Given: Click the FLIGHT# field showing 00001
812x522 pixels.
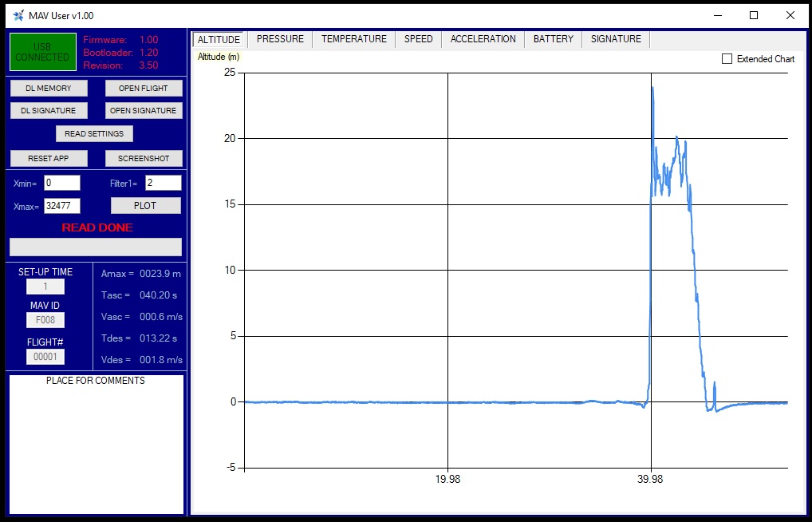Looking at the screenshot, I should 45,357.
